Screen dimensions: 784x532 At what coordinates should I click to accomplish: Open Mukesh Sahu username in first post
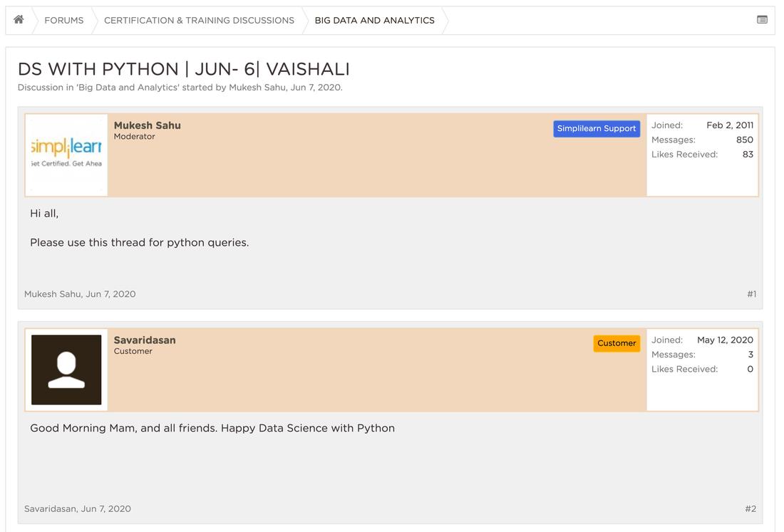pyautogui.click(x=147, y=125)
